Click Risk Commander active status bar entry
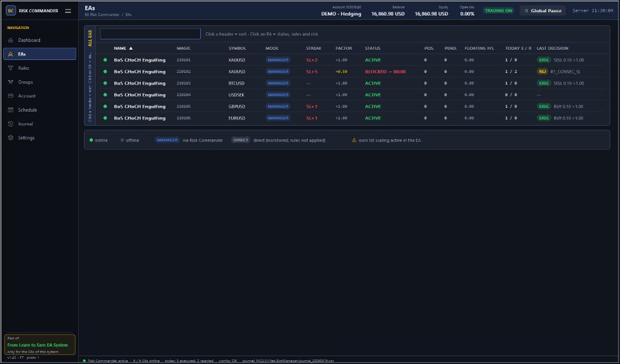The width and height of the screenshot is (620, 364). (108, 361)
